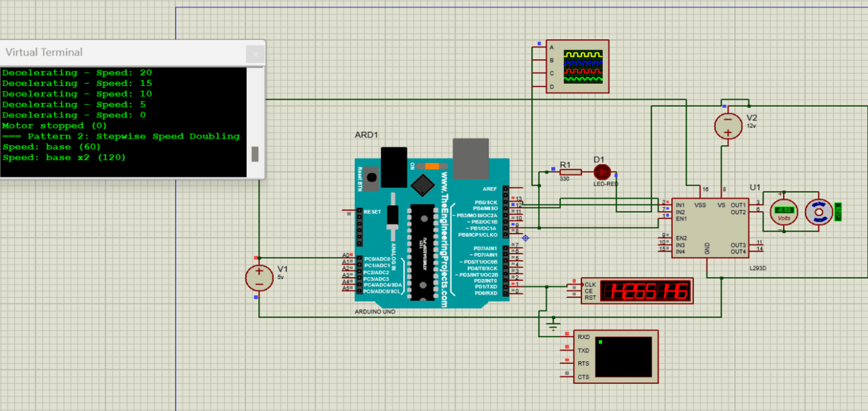Click the counter timer seven-segment display
The height and width of the screenshot is (411, 868).
pos(637,291)
